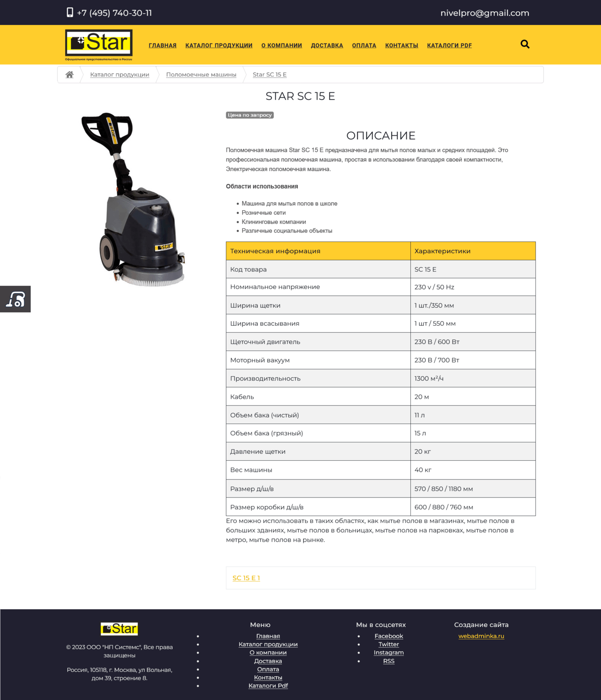This screenshot has height=700, width=601.
Task: Open КОНТАКТЫ in the top menu
Action: pos(401,45)
